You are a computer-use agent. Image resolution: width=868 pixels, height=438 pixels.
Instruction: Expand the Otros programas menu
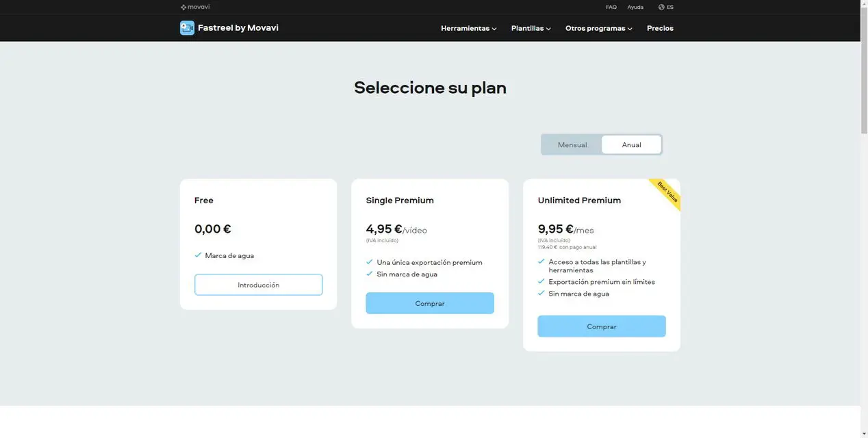pyautogui.click(x=598, y=28)
